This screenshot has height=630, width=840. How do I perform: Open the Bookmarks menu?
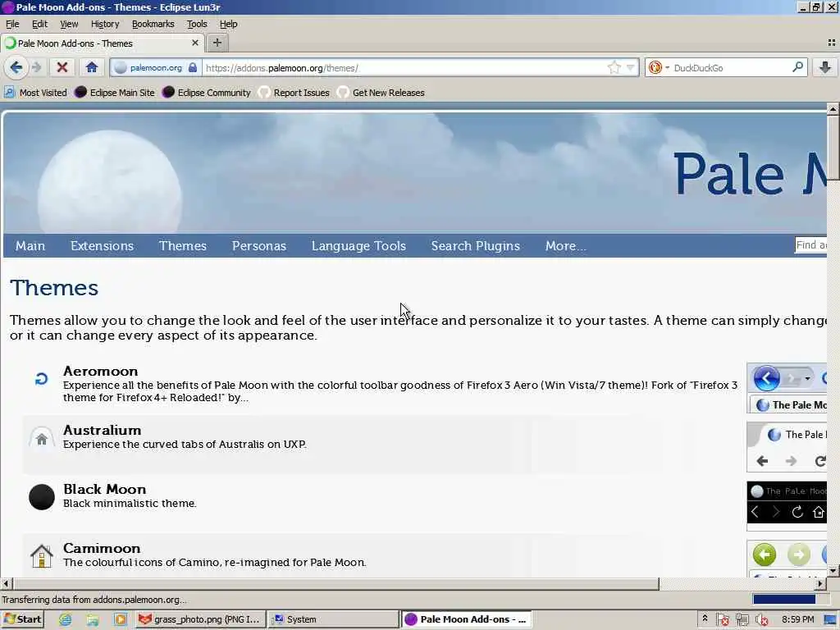153,24
